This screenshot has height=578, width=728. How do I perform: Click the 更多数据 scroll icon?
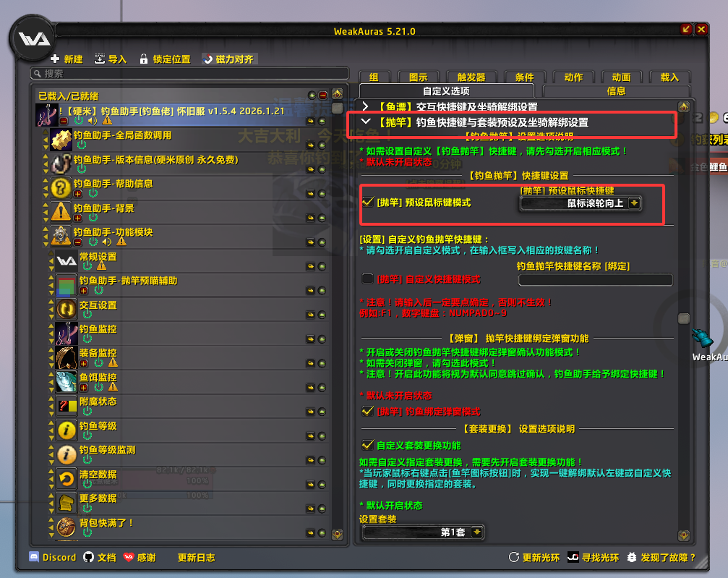click(67, 503)
